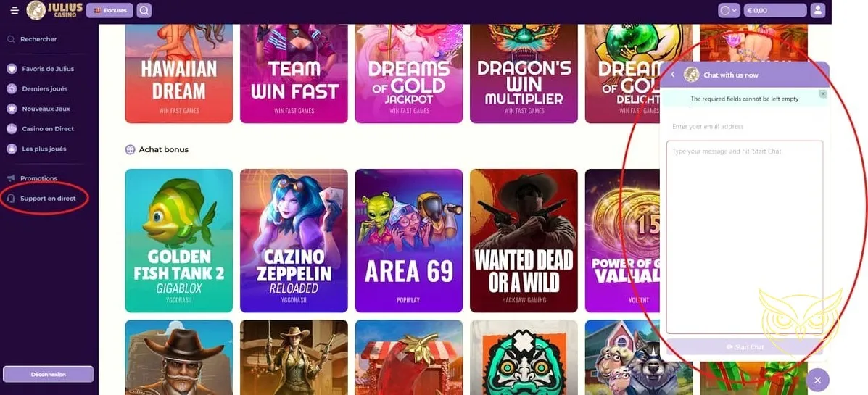Click the chat message text area
Screen dimensions: 868x395
pyautogui.click(x=745, y=237)
